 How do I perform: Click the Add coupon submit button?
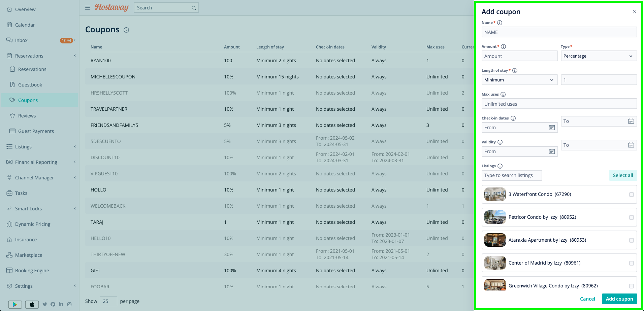click(x=619, y=299)
